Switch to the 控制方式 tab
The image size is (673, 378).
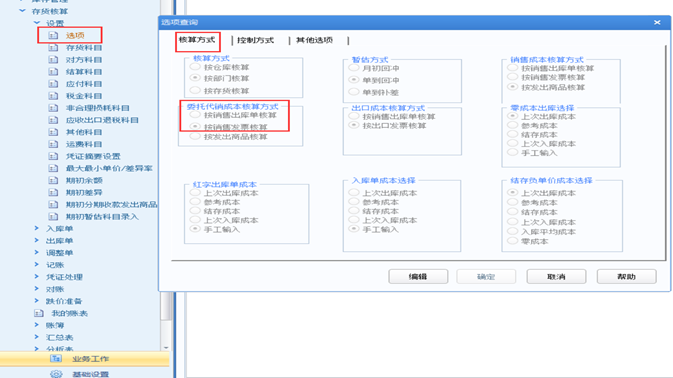tap(255, 40)
